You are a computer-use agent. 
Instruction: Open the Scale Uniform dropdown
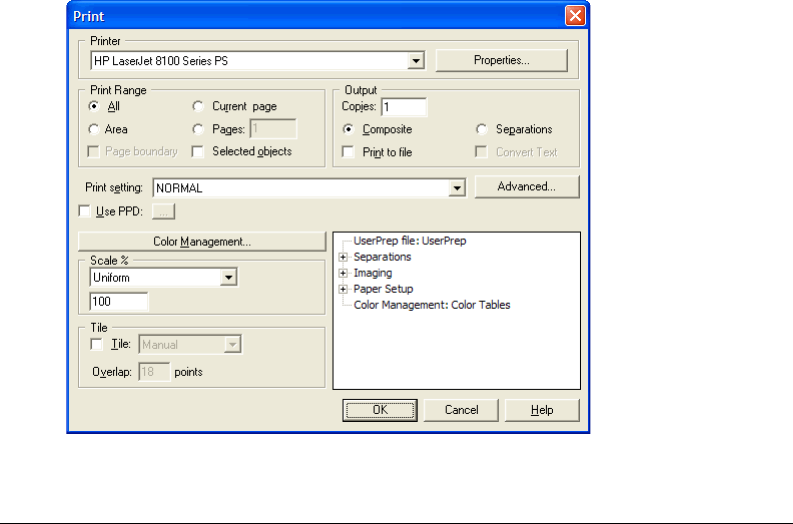[229, 278]
